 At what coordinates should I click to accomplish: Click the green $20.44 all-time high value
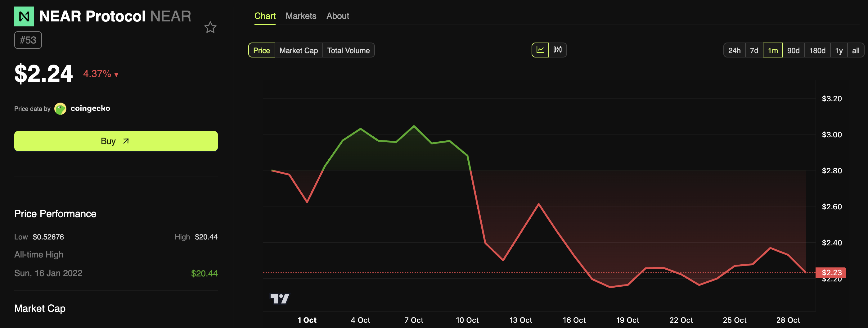tap(204, 273)
